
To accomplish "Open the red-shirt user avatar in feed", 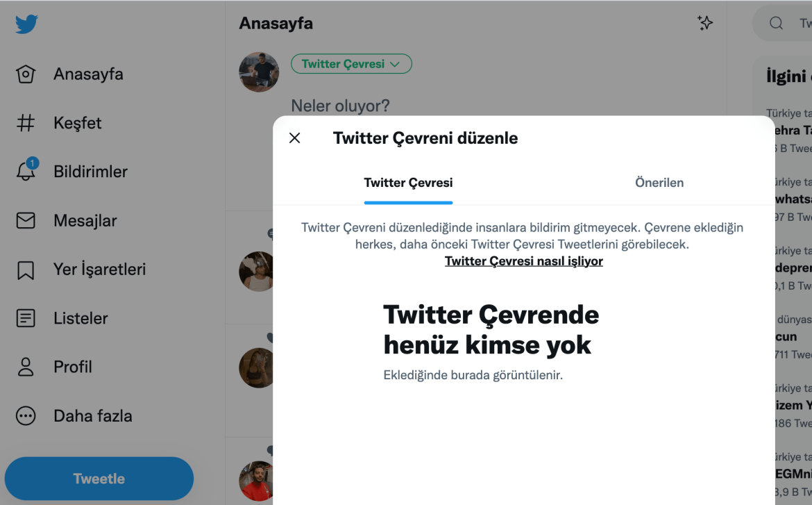I will pyautogui.click(x=256, y=481).
